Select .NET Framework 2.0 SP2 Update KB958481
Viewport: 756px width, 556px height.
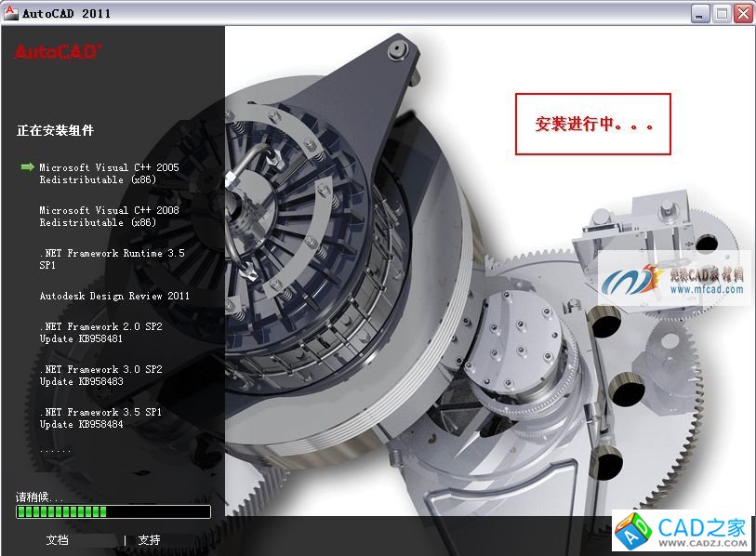click(100, 333)
